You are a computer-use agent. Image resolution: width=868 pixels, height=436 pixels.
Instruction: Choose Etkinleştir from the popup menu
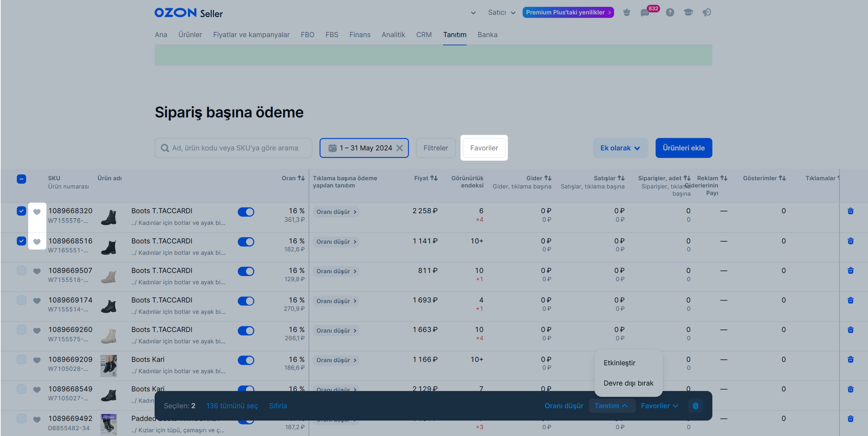[x=619, y=363]
